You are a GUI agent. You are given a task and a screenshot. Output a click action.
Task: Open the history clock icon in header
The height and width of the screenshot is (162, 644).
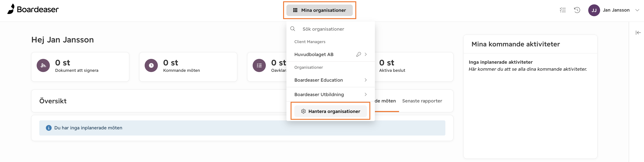[577, 10]
